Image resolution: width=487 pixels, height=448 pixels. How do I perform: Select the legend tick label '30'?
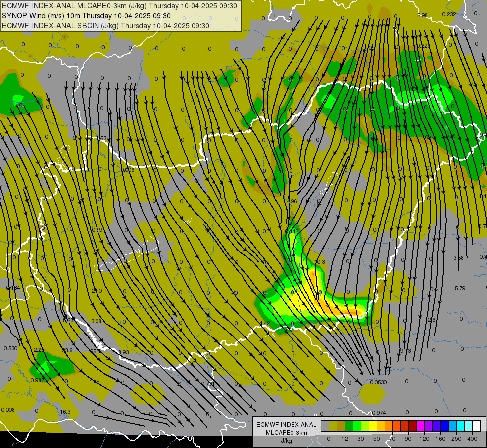click(361, 439)
